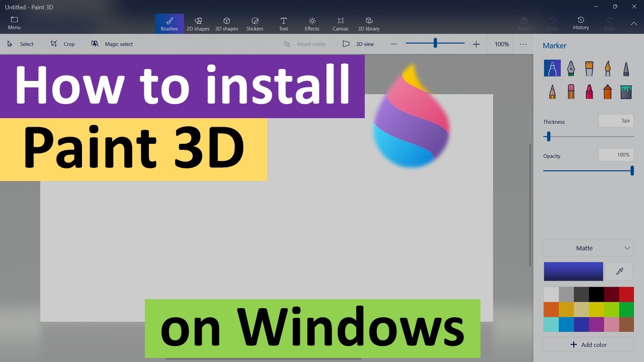This screenshot has width=644, height=362.
Task: Open the more options ellipsis menu
Action: (x=523, y=44)
